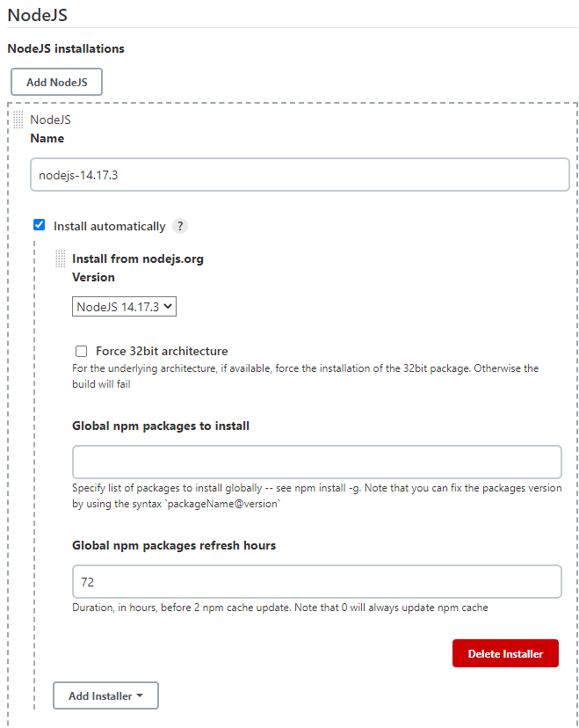Image resolution: width=579 pixels, height=728 pixels.
Task: Grab the drag handle beside Install from nodejs.org
Action: click(61, 258)
